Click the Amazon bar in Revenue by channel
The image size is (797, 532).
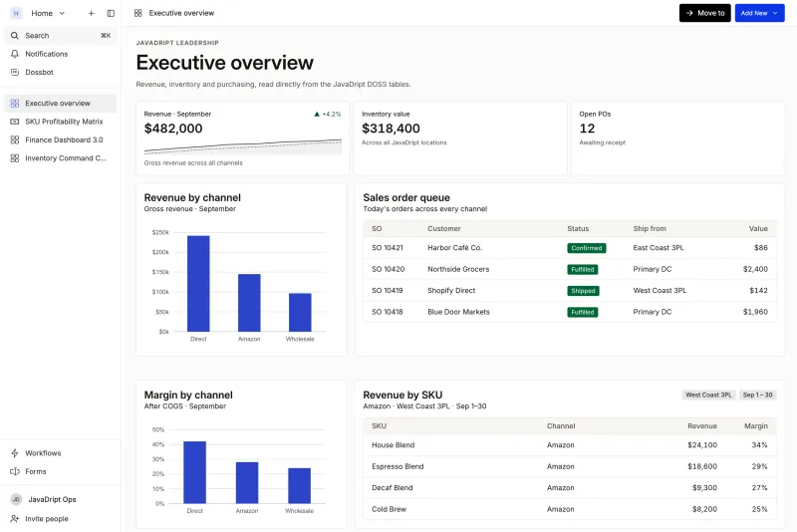[249, 303]
